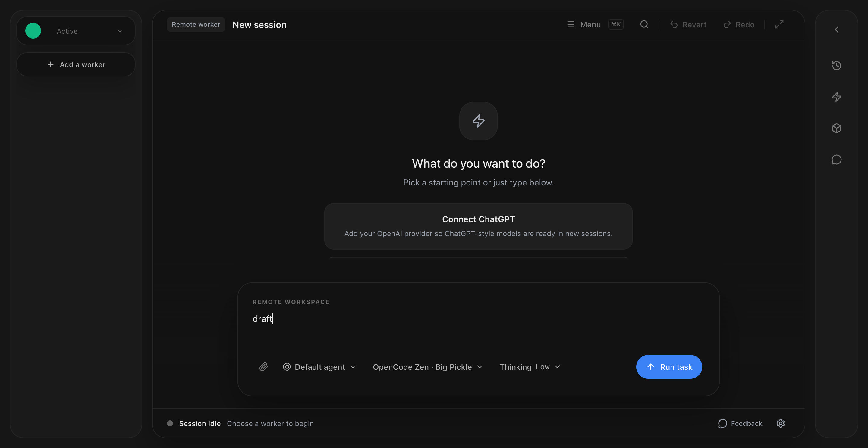Open the lightning bolt panel in right sidebar
The height and width of the screenshot is (448, 868).
click(836, 97)
